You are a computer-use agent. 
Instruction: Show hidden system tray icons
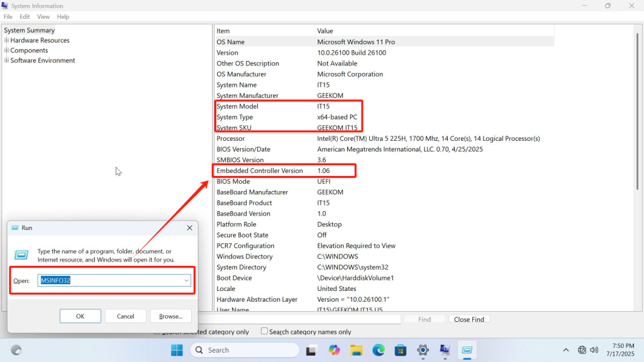pos(566,350)
